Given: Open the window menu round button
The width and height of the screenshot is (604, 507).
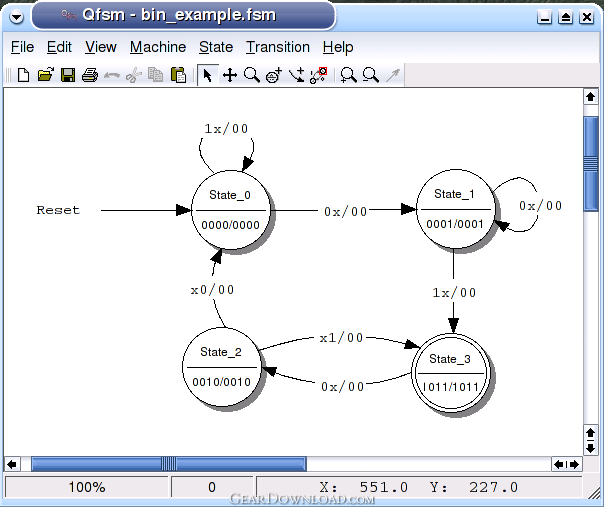Looking at the screenshot, I should [17, 17].
